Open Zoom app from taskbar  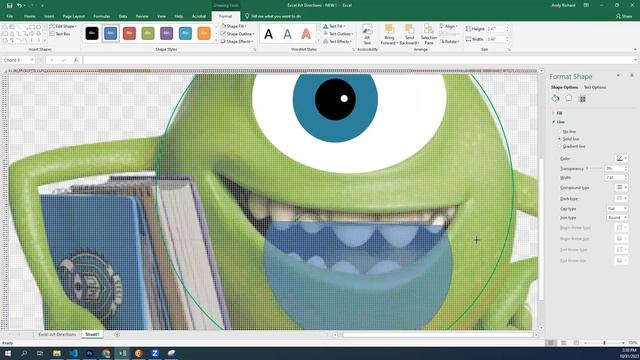[155, 353]
